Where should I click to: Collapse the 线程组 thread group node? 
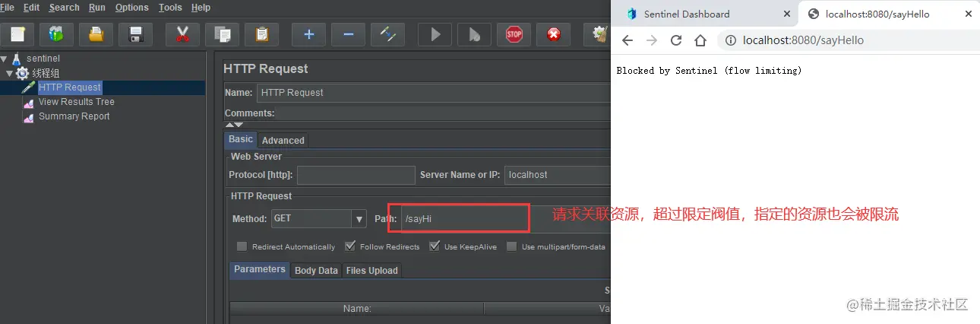click(x=9, y=73)
